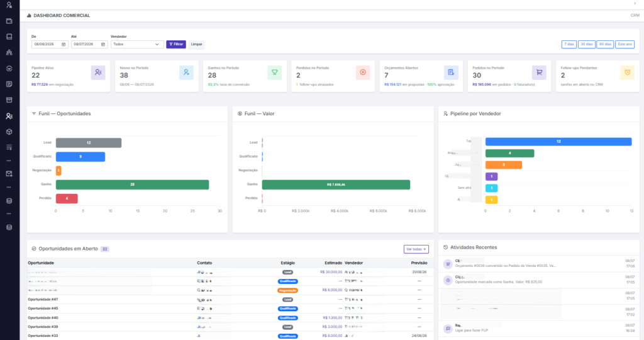Click the De date input field
This screenshot has width=644, height=340.
pos(50,45)
